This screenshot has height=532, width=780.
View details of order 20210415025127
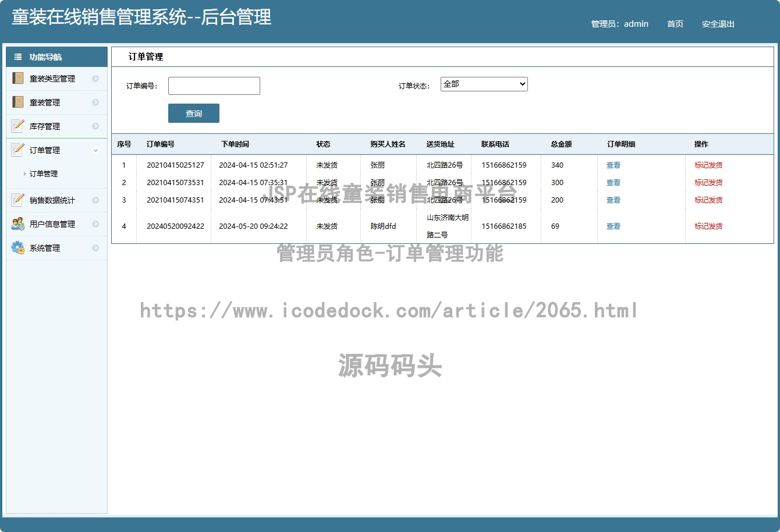(x=614, y=165)
